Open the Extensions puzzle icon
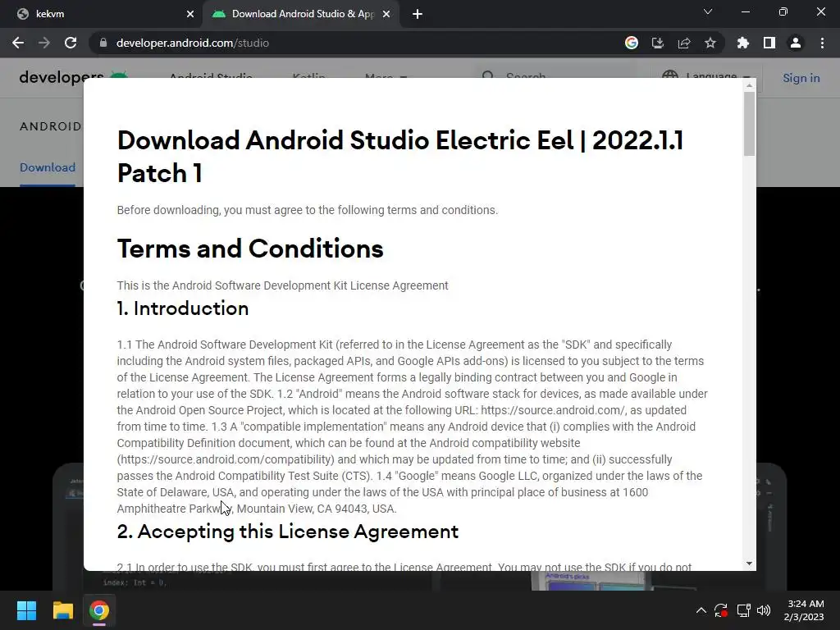Image resolution: width=840 pixels, height=630 pixels. 743,43
